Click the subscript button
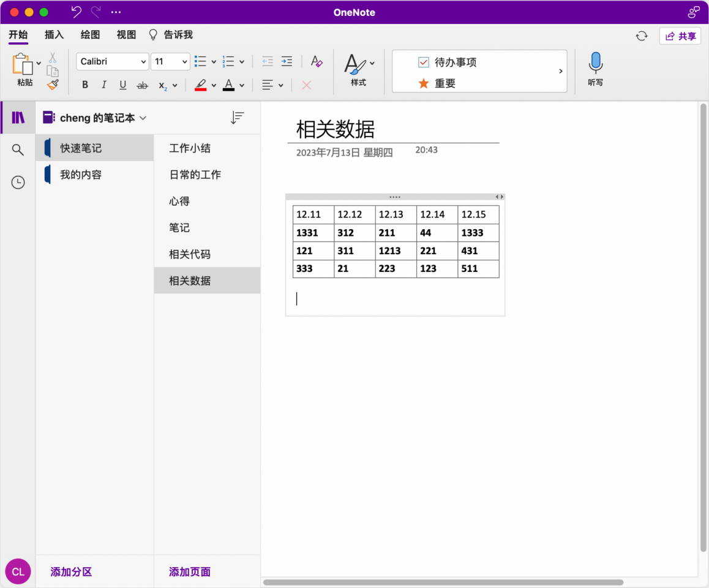The height and width of the screenshot is (588, 709). point(163,85)
